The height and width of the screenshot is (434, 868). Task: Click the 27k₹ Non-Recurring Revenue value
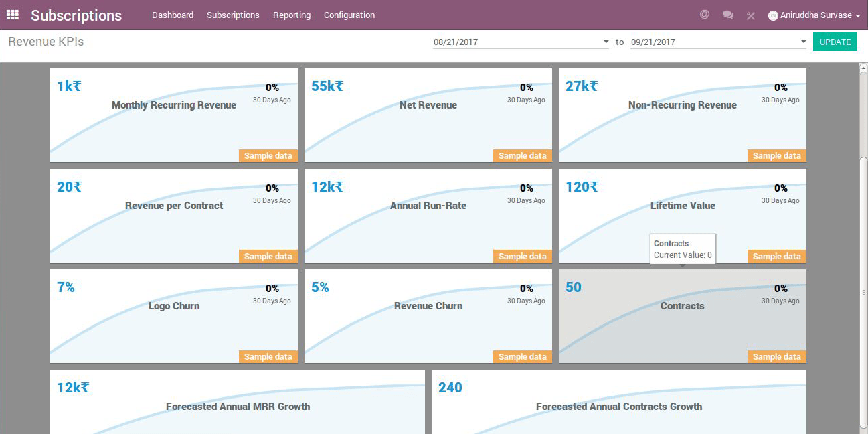tap(582, 86)
